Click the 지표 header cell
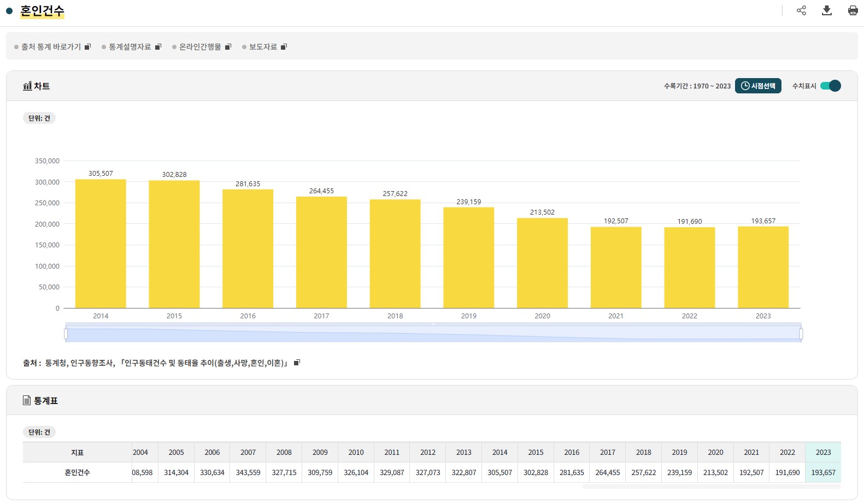This screenshot has height=504, width=864. click(77, 452)
